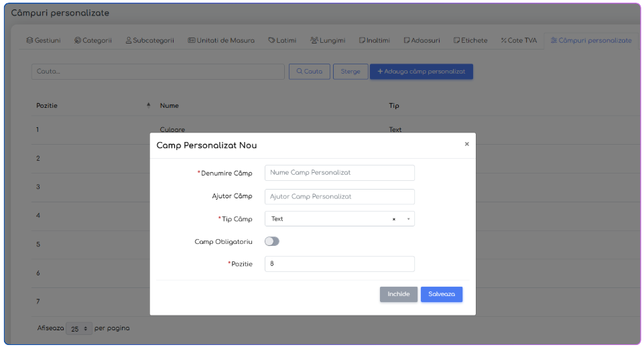Click the Pozitie number field

pos(339,264)
